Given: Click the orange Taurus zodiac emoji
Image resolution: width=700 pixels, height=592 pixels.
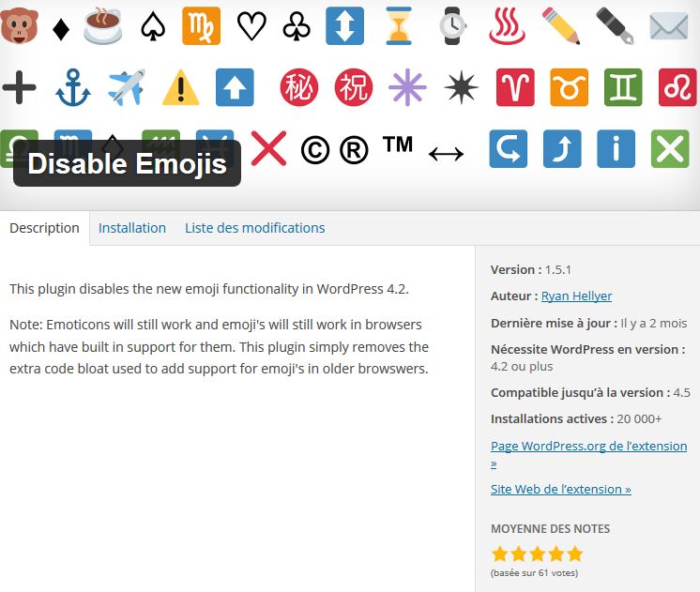Looking at the screenshot, I should (x=569, y=88).
